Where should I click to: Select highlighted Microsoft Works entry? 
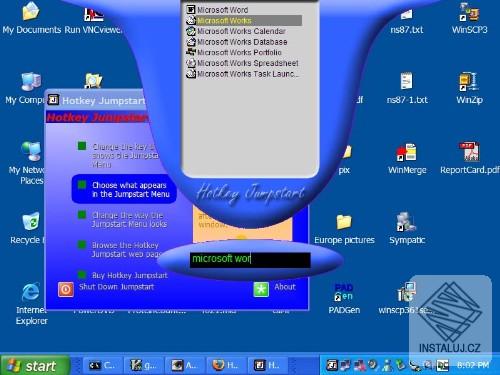244,21
